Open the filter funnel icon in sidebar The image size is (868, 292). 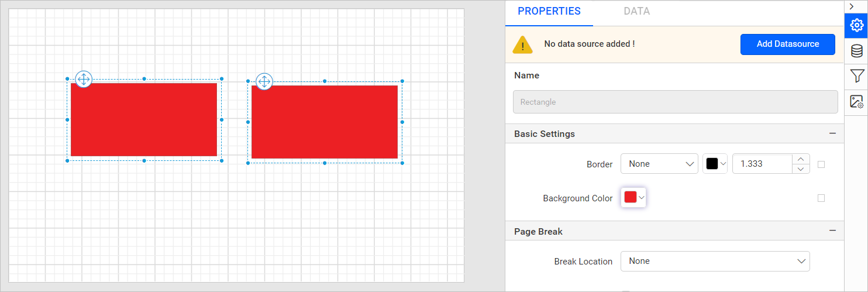pyautogui.click(x=856, y=76)
